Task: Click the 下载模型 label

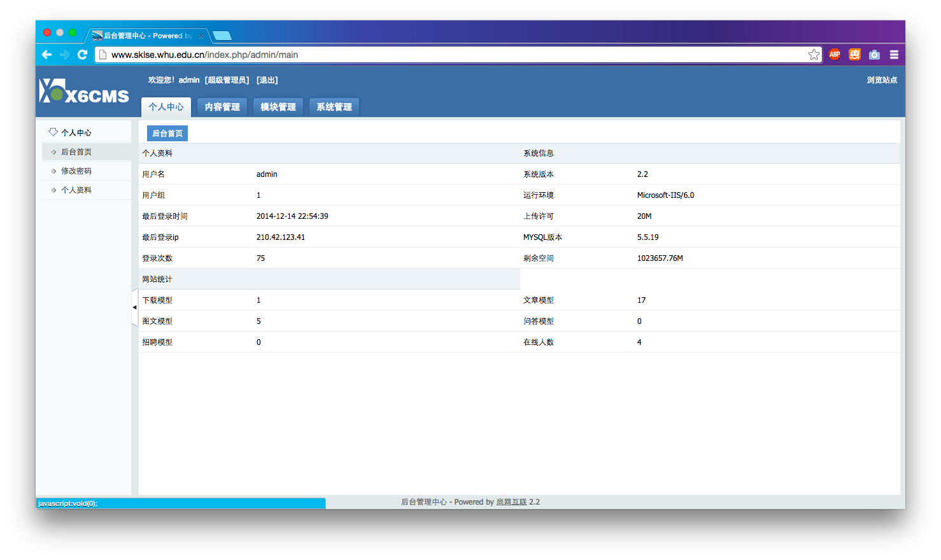Action: (157, 300)
